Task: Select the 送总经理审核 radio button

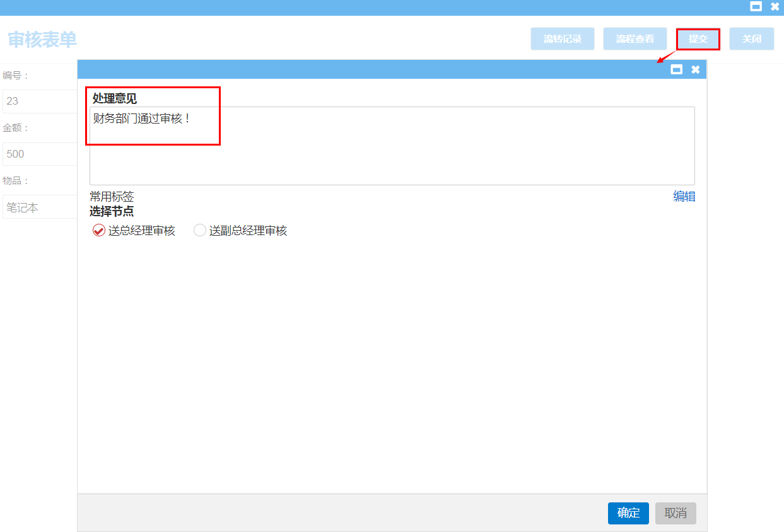Action: tap(99, 231)
